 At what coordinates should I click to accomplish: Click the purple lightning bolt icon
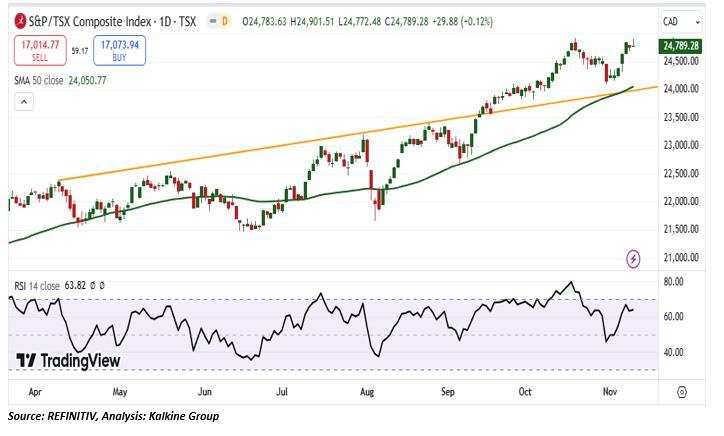(x=633, y=259)
